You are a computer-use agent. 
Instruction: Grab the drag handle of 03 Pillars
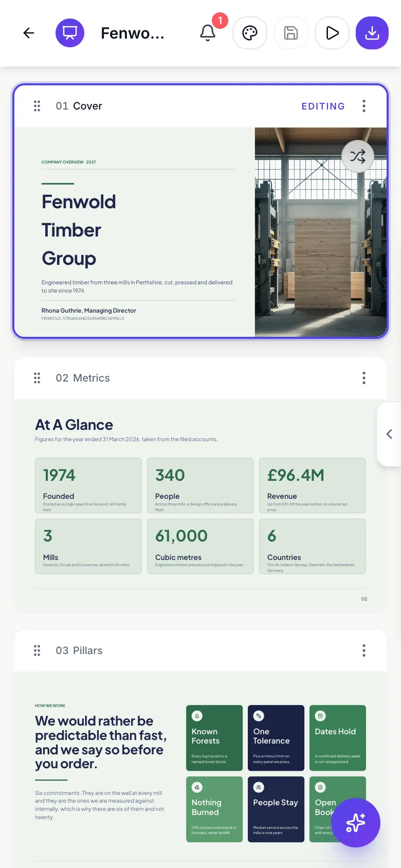point(37,650)
